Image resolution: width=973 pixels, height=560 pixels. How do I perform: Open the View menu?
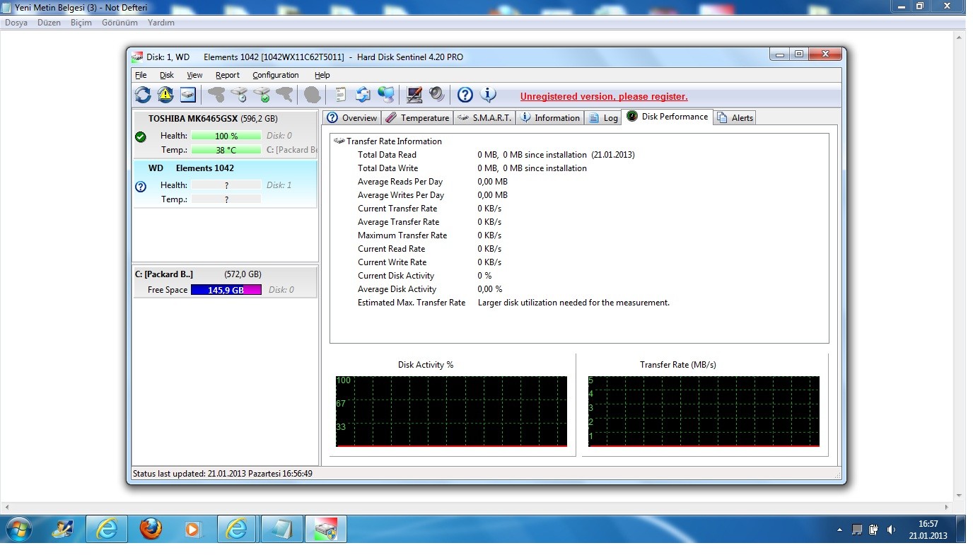pos(194,75)
